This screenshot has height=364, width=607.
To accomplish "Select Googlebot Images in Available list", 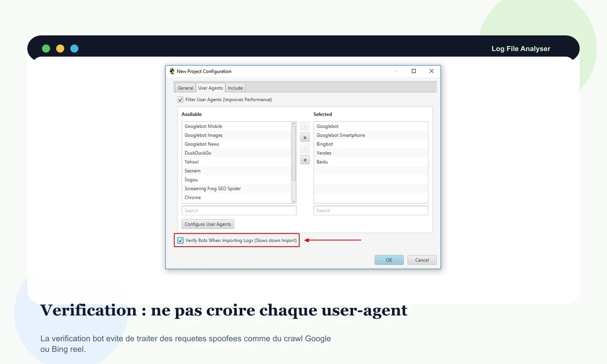I will [236, 135].
